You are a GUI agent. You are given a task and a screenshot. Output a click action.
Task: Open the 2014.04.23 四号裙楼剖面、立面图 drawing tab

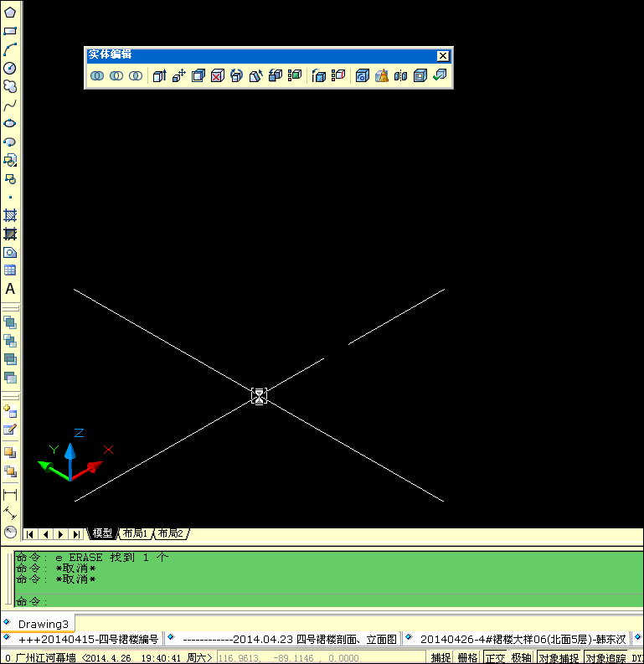[x=283, y=639]
